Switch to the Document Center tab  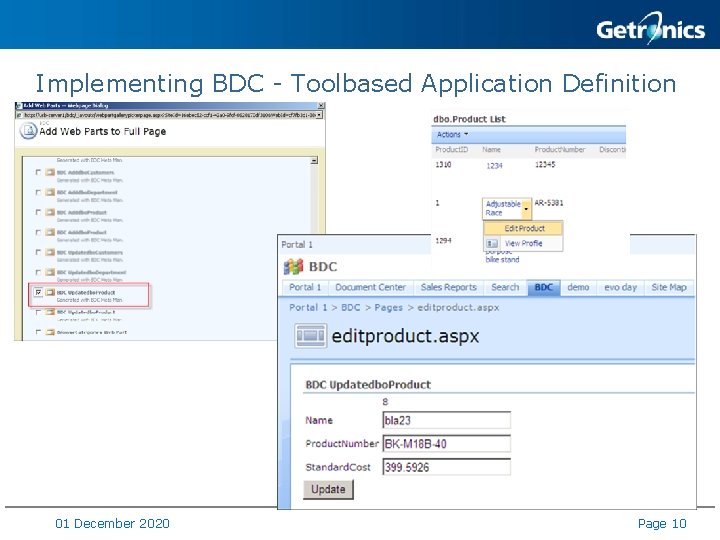[370, 287]
